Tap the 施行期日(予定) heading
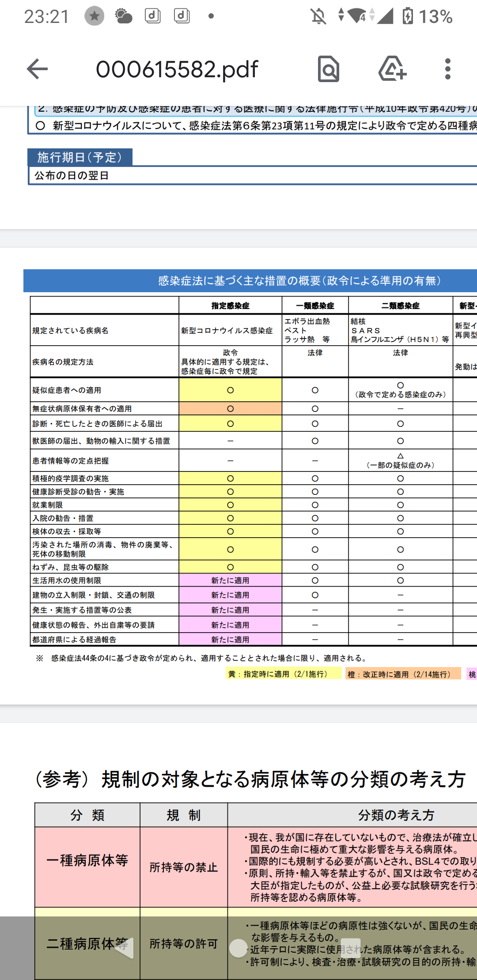This screenshot has width=477, height=980. coord(79,157)
